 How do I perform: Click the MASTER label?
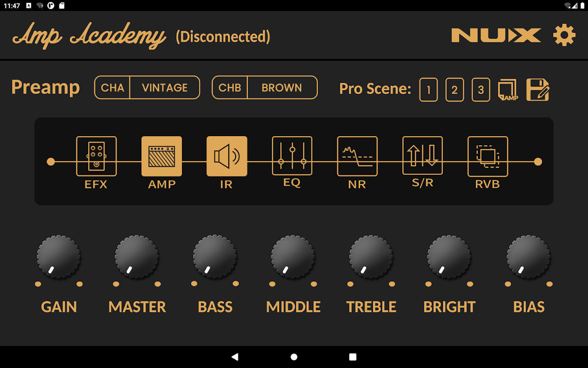click(137, 307)
